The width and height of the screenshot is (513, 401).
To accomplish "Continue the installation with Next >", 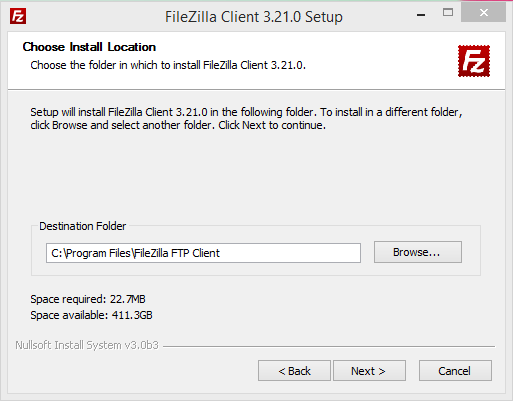I will point(369,370).
